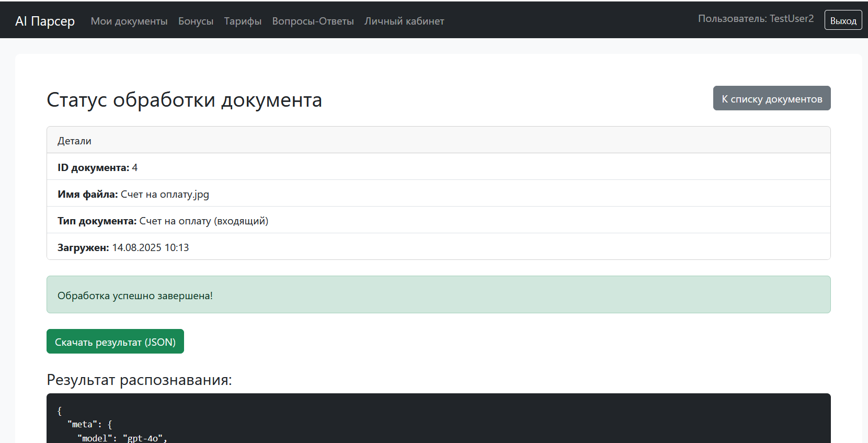Click the "model": "gpt-4o" line in code block
This screenshot has height=443, width=868.
point(122,438)
